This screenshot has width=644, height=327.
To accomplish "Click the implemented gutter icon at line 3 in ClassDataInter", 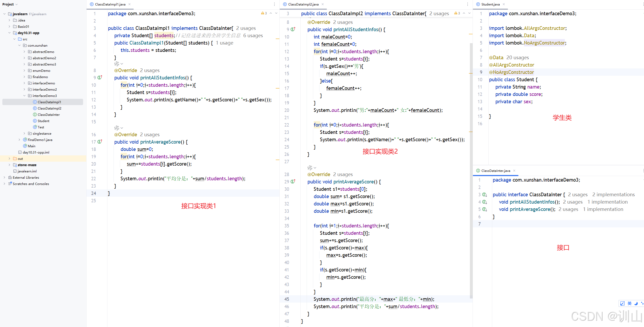I will click(485, 194).
